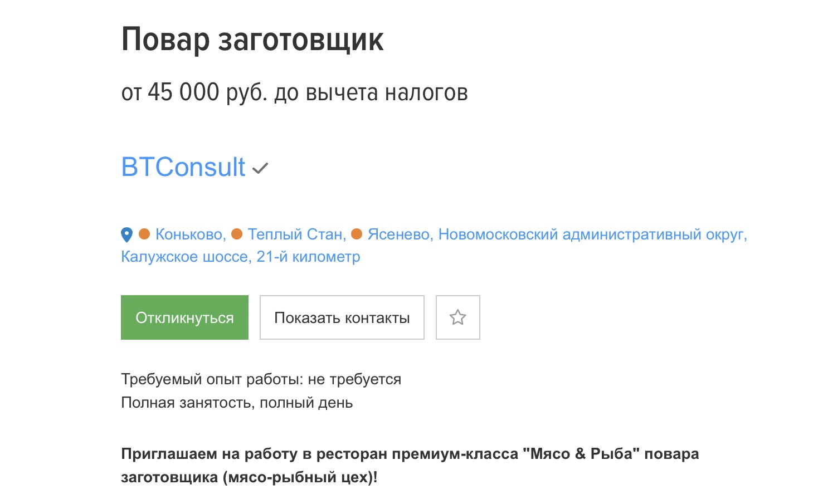Click the Откликнуться button
823x504 pixels.
[184, 317]
